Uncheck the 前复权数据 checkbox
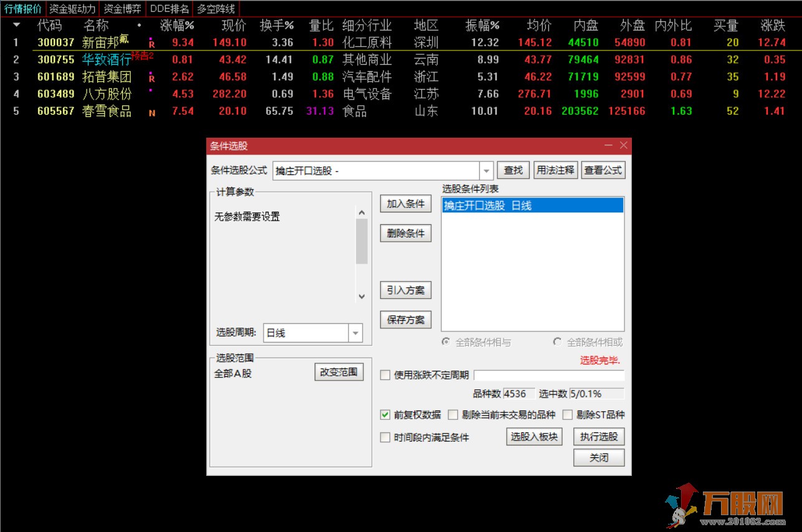This screenshot has height=532, width=802. point(385,415)
